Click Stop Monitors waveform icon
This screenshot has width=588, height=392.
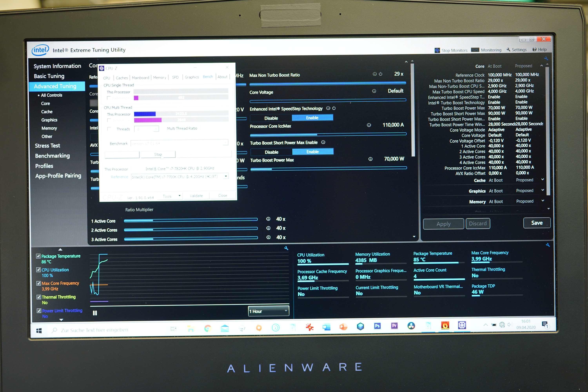pyautogui.click(x=437, y=50)
